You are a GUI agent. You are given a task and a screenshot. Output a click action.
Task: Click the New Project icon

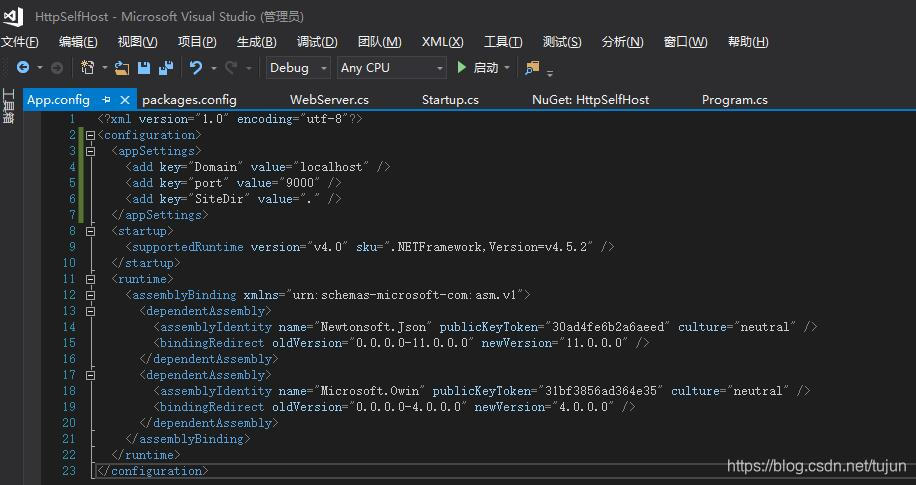click(x=87, y=68)
